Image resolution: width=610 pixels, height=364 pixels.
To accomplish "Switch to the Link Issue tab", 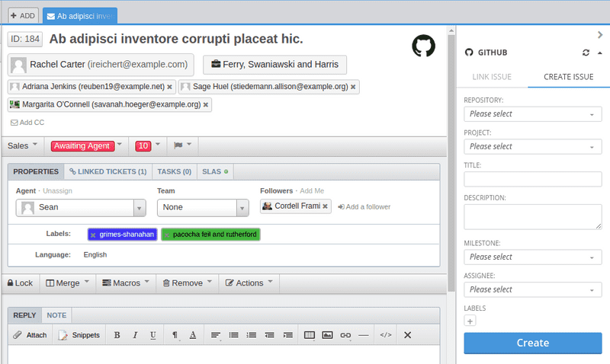I will click(x=492, y=77).
